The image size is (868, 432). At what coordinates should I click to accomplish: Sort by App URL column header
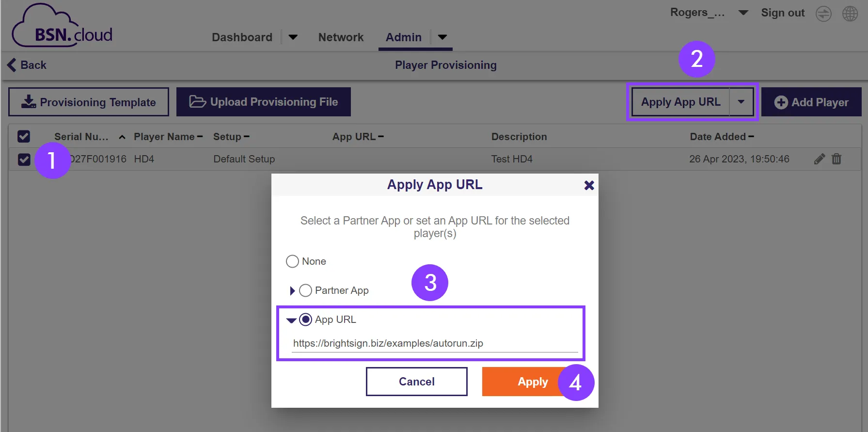pyautogui.click(x=358, y=137)
